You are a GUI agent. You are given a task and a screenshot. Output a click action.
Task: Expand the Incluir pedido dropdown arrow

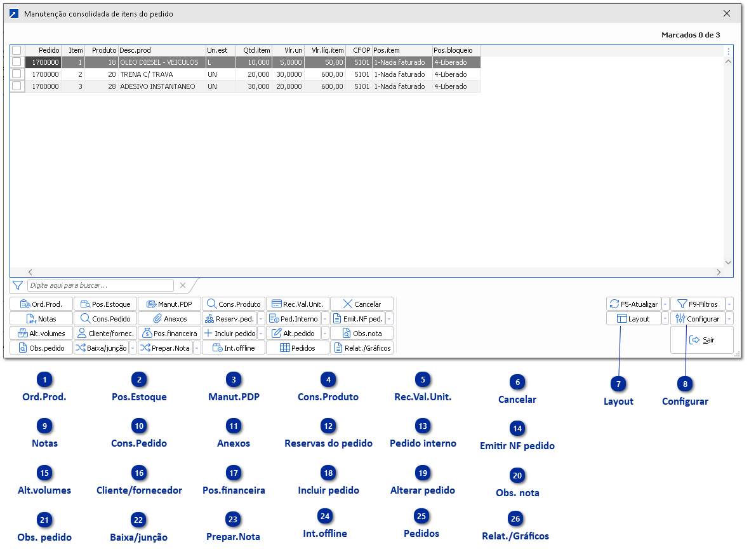(262, 334)
